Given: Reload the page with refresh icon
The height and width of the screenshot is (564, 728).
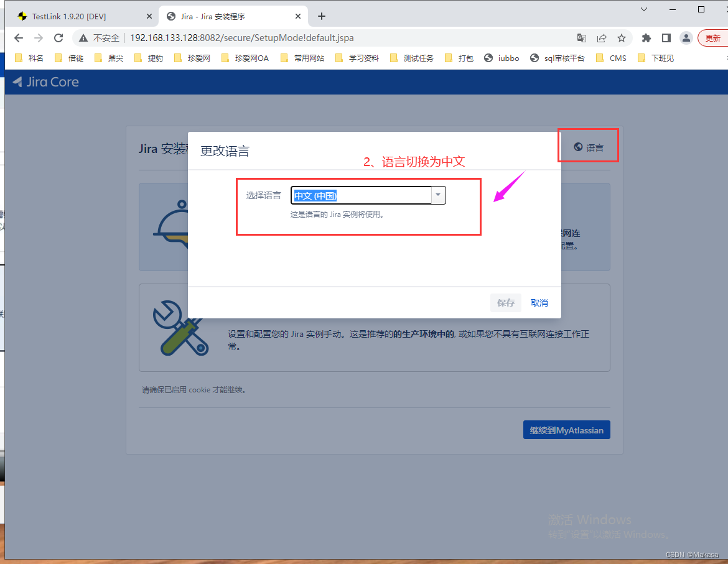Looking at the screenshot, I should (58, 38).
